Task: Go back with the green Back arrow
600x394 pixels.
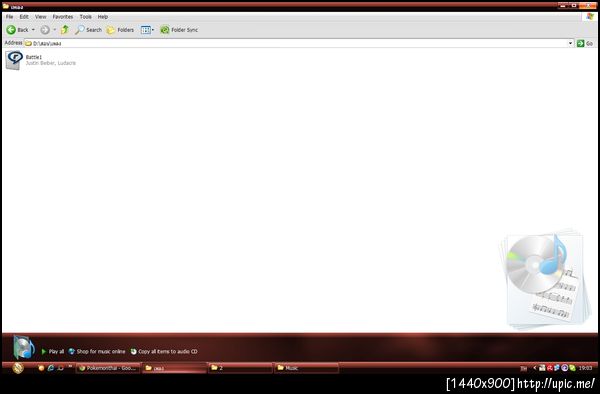Action: 17,30
